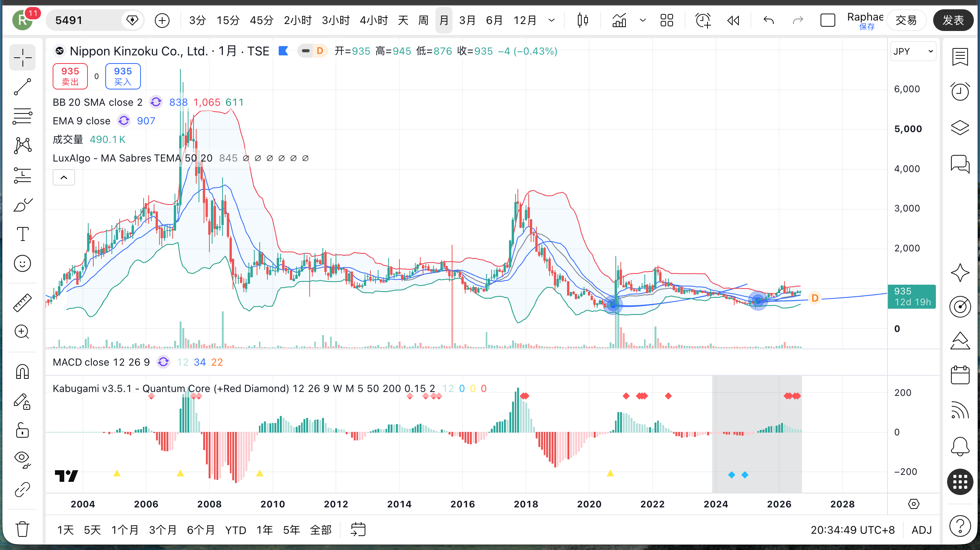Screen dimensions: 980x550
Task: Open the Raphae layout save menu
Action: pyautogui.click(x=865, y=20)
